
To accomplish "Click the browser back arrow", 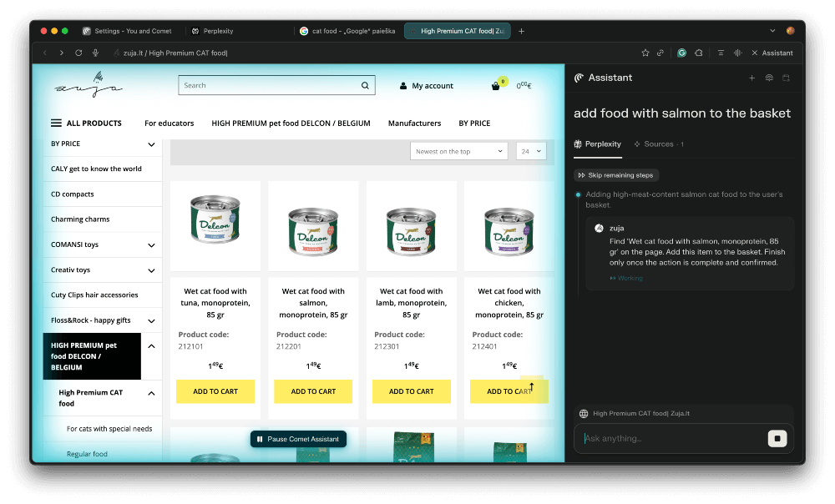I will click(x=45, y=53).
